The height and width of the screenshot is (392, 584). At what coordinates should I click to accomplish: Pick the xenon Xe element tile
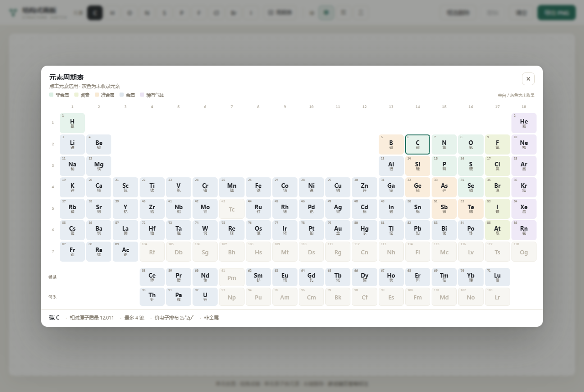pos(524,209)
